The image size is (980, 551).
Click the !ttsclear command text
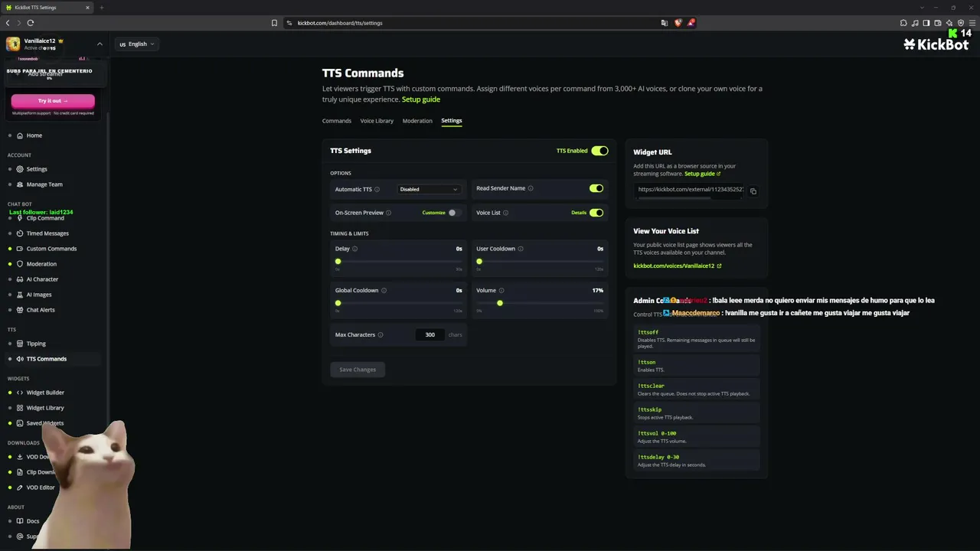tap(651, 386)
